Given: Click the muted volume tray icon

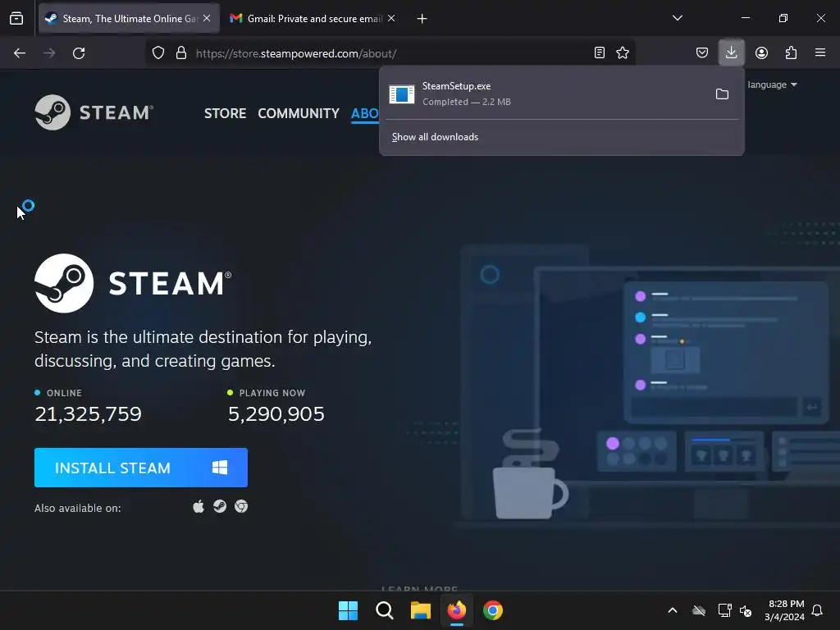Looking at the screenshot, I should click(745, 610).
